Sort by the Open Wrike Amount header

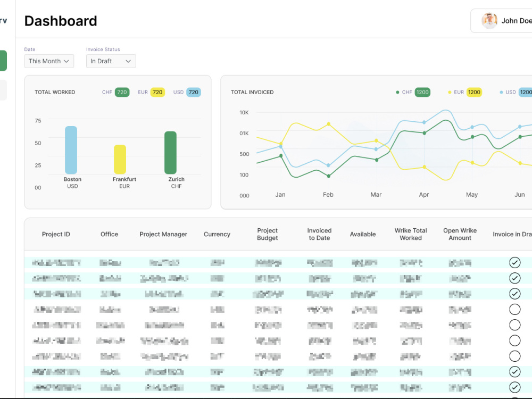(x=460, y=234)
